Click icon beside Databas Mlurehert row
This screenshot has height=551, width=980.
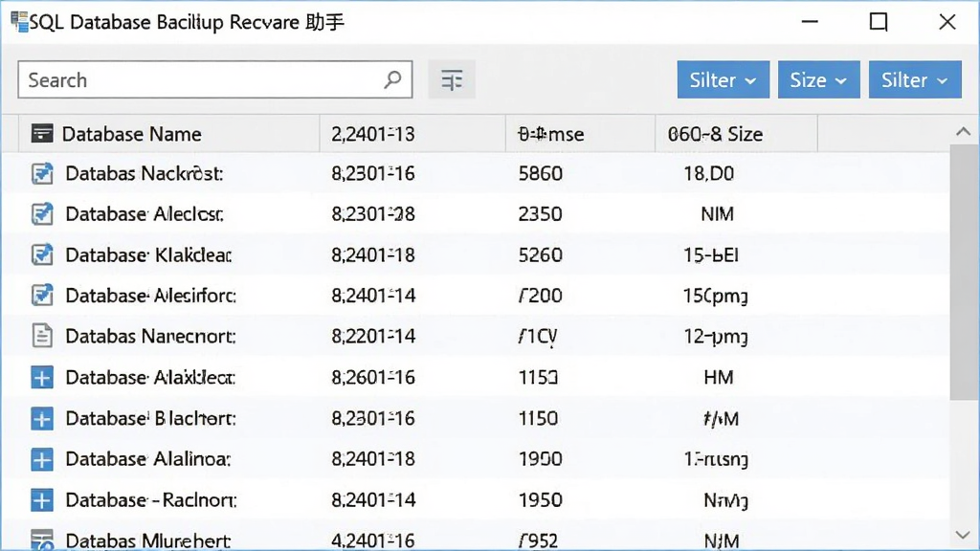click(x=42, y=540)
